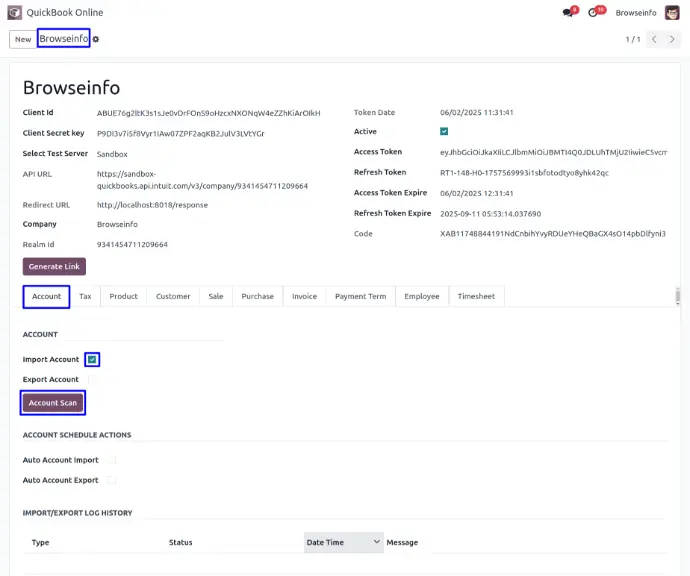Screen dimensions: 690x576
Task: Click the Refresh Token value field
Action: click(524, 173)
